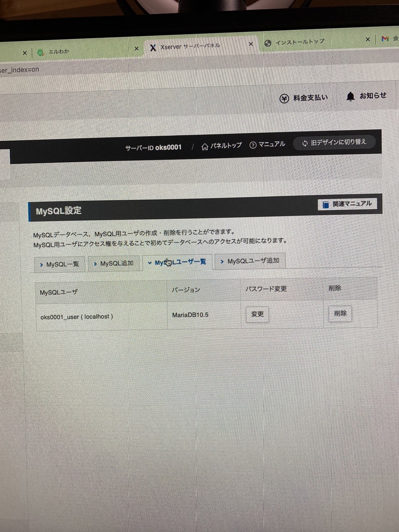Click the green エルわか tab favicon

coord(40,52)
